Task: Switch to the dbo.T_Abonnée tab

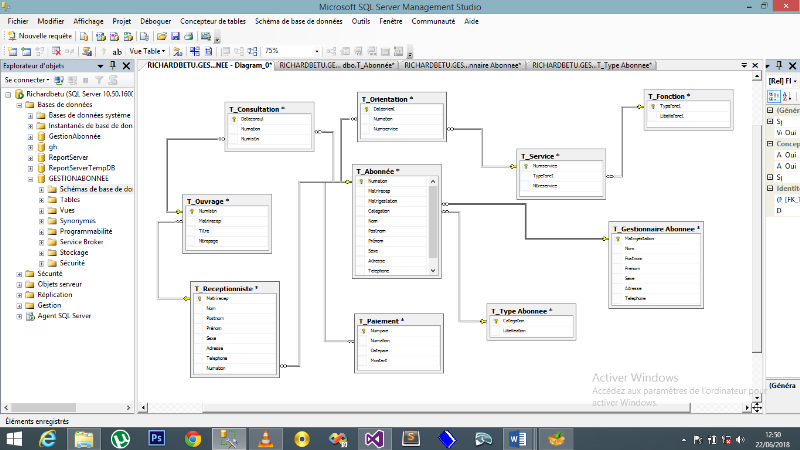Action: [338, 65]
